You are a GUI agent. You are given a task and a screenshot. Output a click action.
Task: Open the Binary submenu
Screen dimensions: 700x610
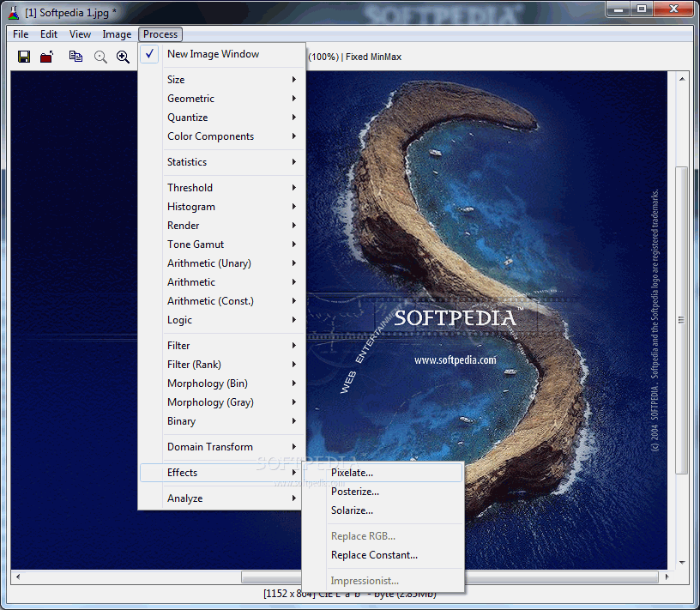[x=222, y=421]
